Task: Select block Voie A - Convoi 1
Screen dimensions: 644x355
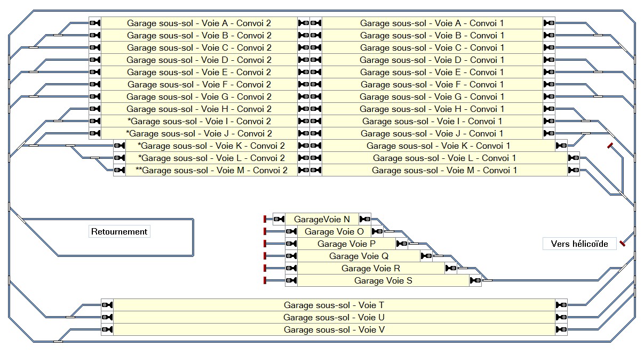Action: click(x=433, y=23)
